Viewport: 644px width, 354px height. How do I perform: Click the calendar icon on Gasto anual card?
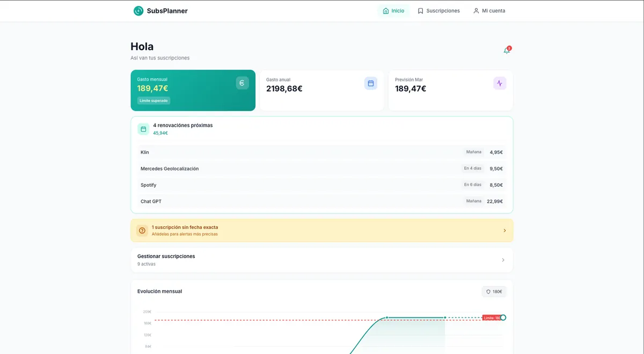[371, 83]
